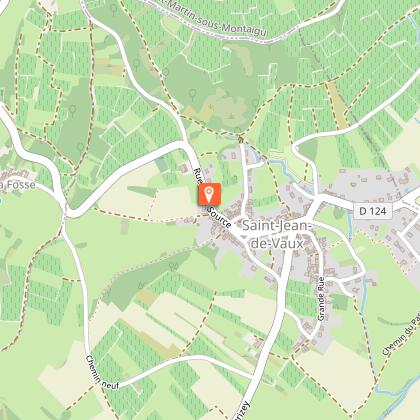Click the word 'Grande' on Grande Rue
420x420 pixels.
coord(321,308)
